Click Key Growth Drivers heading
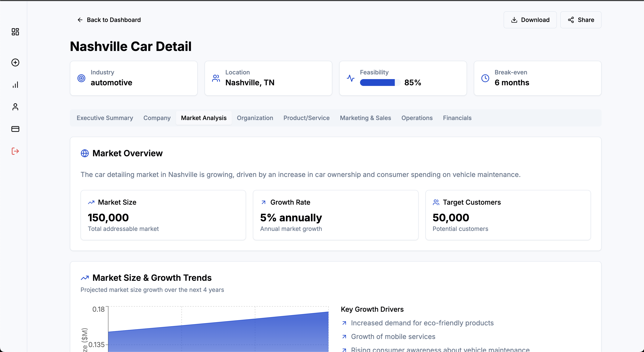Screen dimensions: 644x352 coord(372,310)
